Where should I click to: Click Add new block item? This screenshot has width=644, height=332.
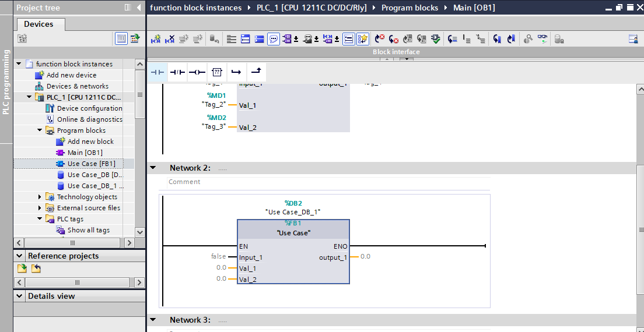tap(90, 142)
